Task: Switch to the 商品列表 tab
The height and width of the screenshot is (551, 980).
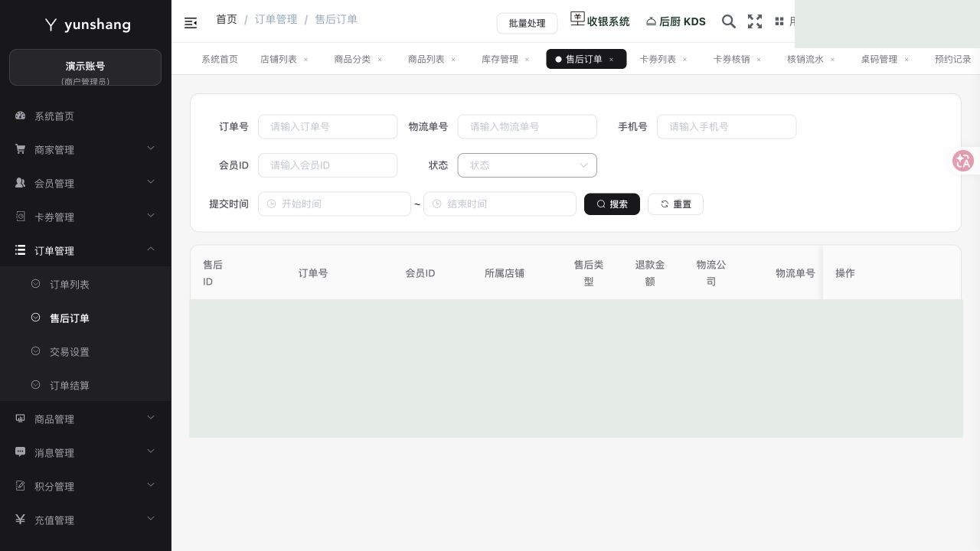Action: 426,59
